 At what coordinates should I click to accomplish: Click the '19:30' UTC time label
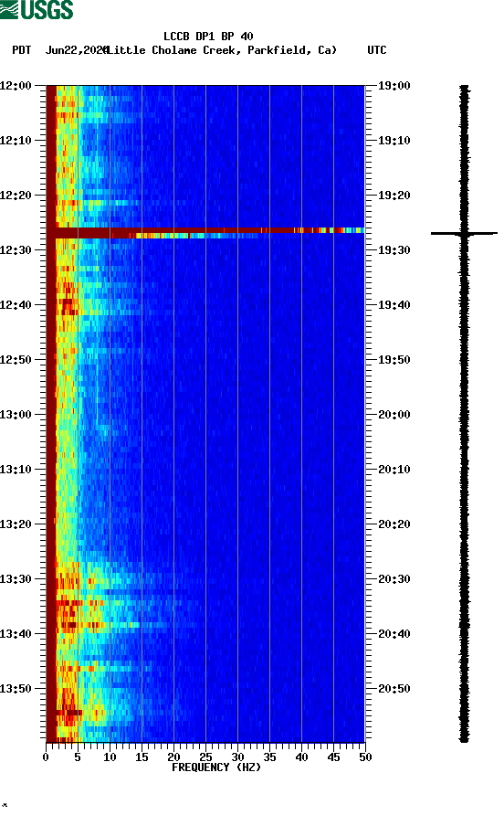[394, 250]
